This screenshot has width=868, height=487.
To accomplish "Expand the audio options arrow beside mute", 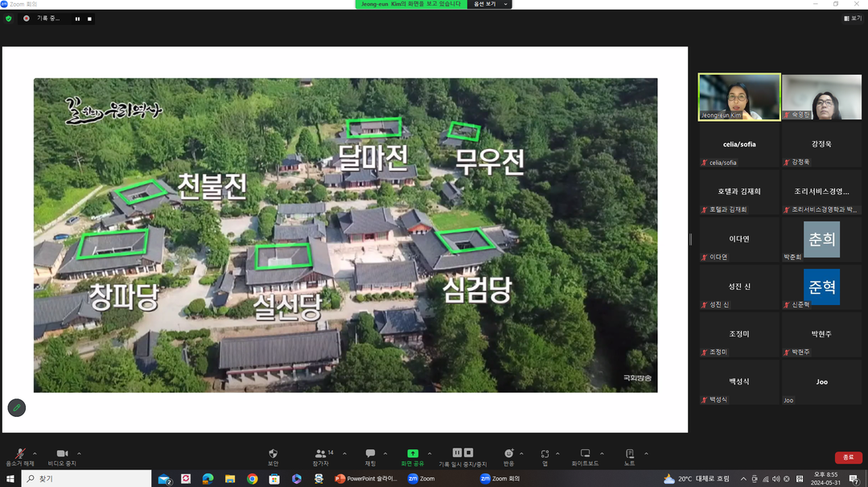I will coord(35,454).
